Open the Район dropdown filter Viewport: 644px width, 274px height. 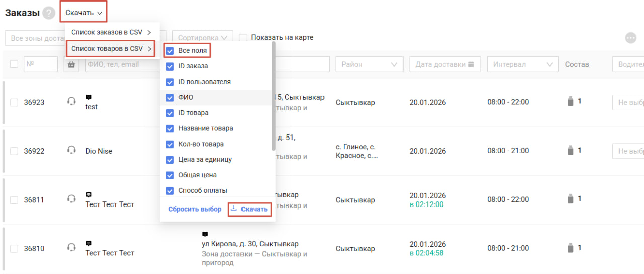369,64
